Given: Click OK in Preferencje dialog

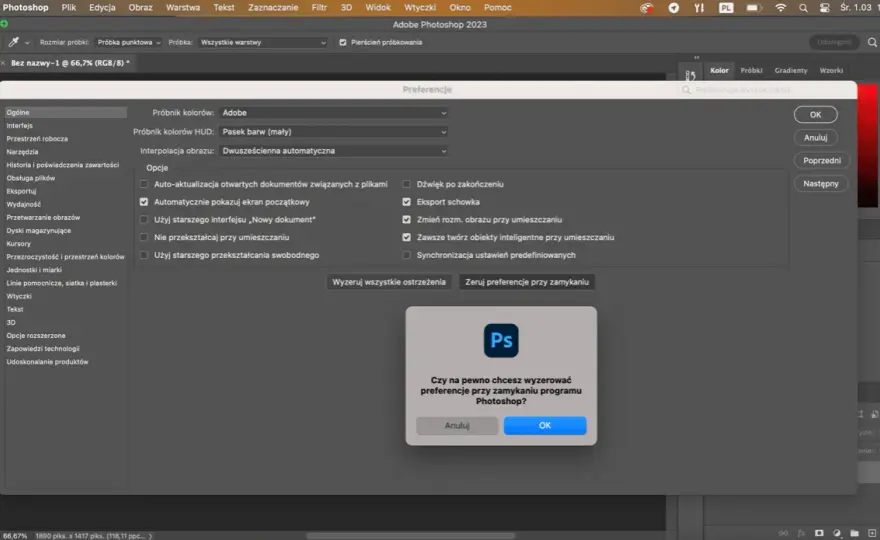Looking at the screenshot, I should (815, 115).
